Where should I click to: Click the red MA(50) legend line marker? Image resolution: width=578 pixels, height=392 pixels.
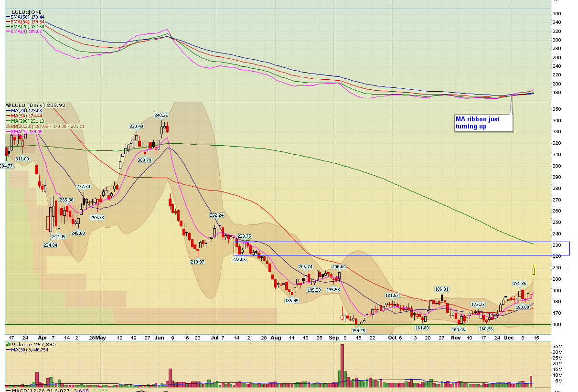point(8,116)
